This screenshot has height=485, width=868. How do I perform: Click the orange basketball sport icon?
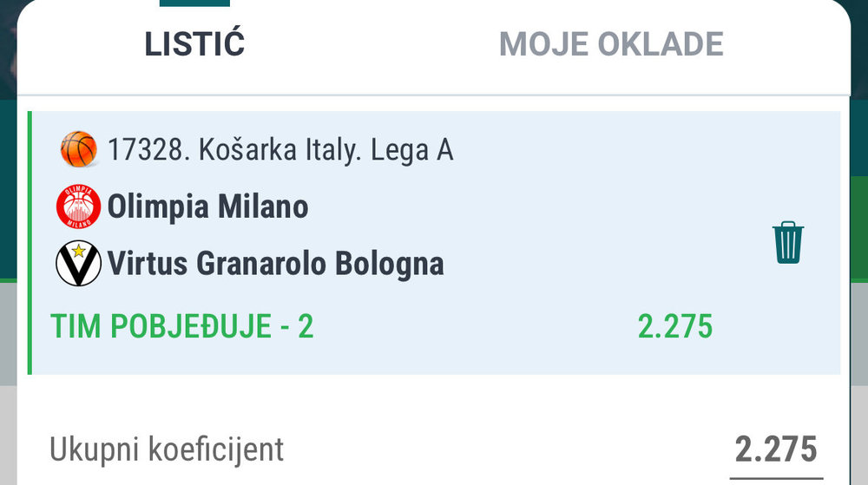pyautogui.click(x=79, y=150)
